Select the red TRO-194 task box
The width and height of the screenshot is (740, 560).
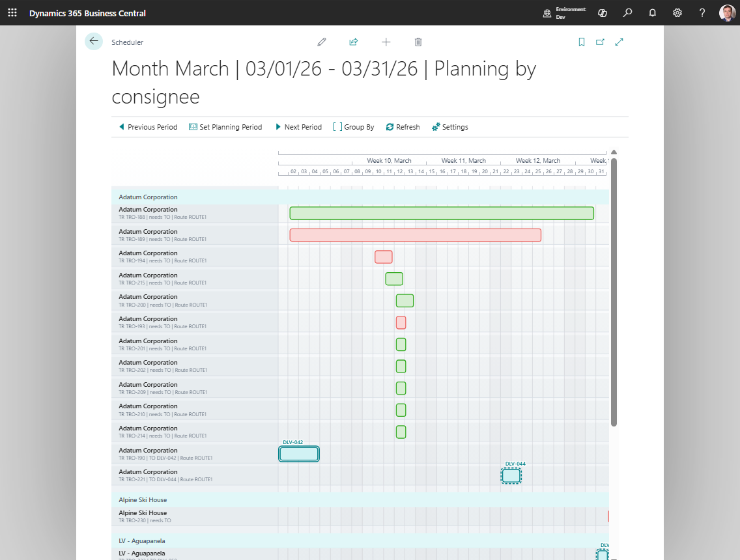tap(384, 257)
